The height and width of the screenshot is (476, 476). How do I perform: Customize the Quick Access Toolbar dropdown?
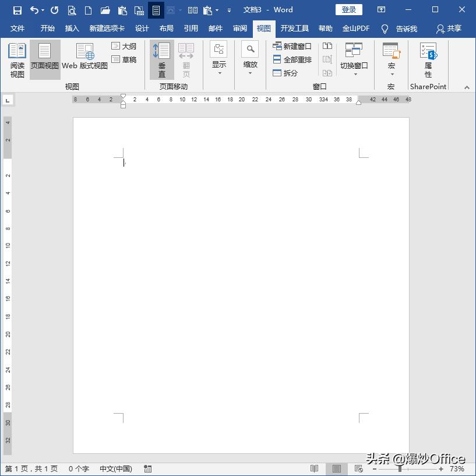(x=229, y=10)
